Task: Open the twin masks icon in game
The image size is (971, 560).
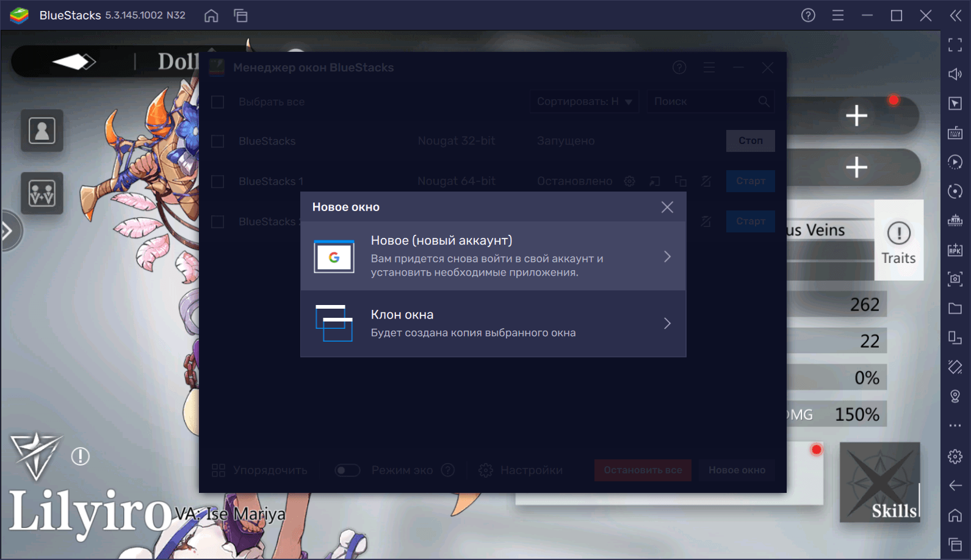Action: (42, 193)
